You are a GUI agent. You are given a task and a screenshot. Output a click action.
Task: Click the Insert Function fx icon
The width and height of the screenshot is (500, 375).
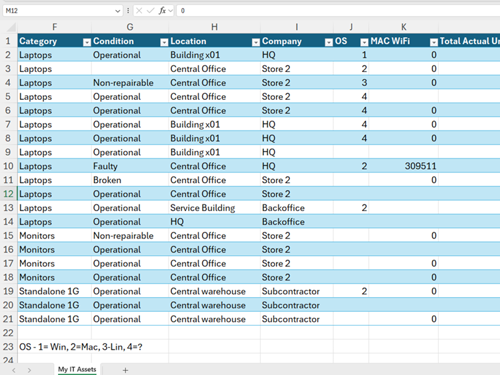(x=162, y=11)
